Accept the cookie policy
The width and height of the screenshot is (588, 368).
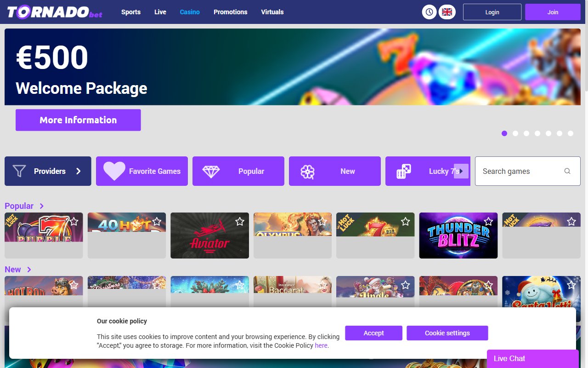coord(373,333)
